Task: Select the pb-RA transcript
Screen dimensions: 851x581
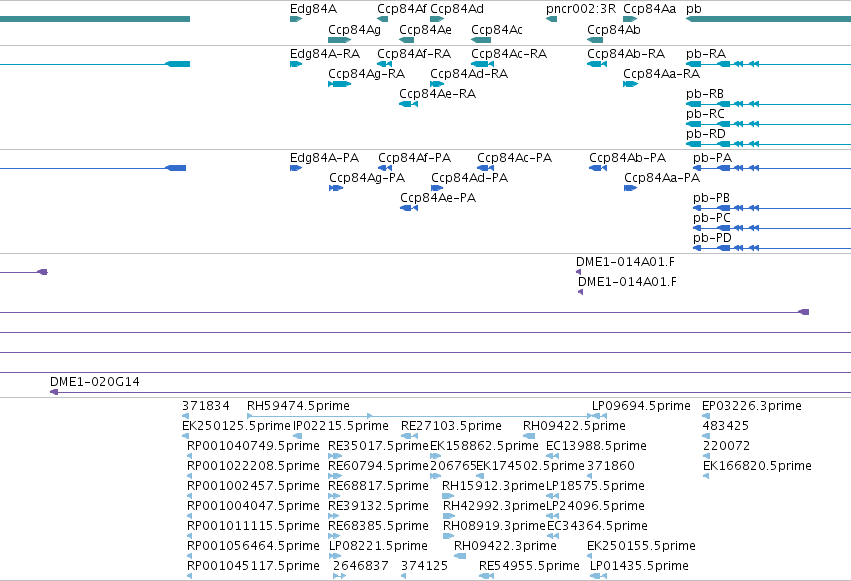Action: tap(769, 64)
